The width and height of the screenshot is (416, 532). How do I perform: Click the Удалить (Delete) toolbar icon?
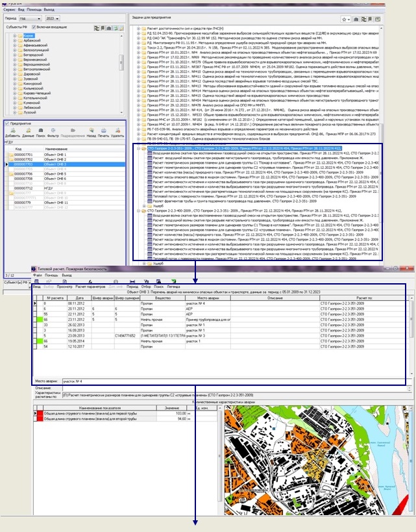[117, 131]
